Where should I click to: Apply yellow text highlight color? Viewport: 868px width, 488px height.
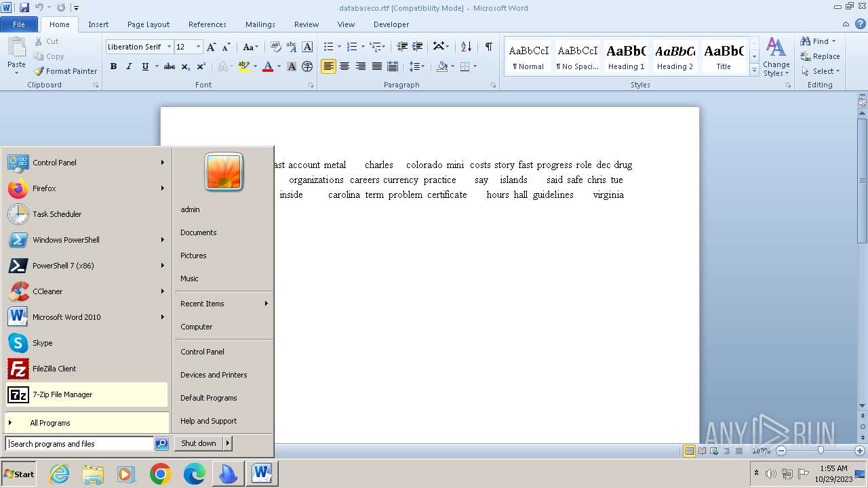point(243,66)
